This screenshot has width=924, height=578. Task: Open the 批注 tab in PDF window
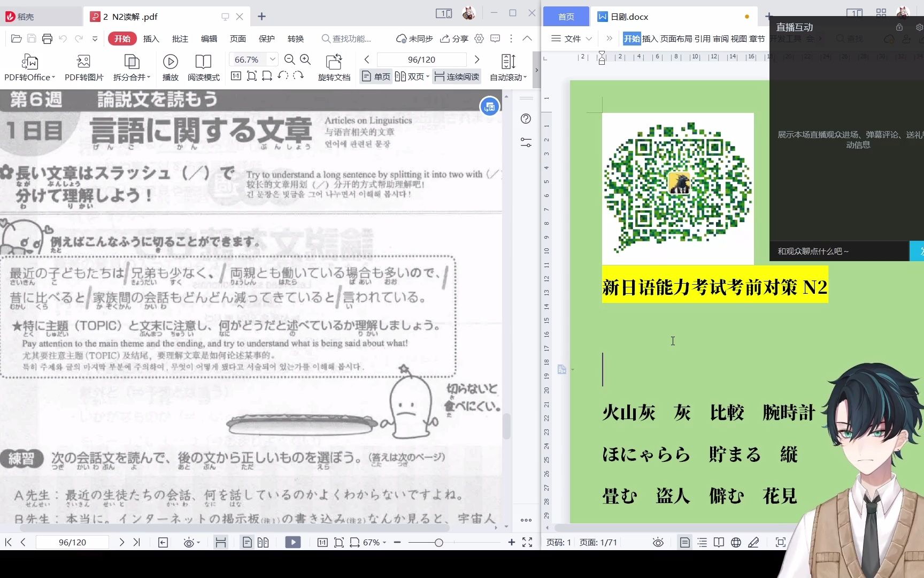(x=180, y=39)
